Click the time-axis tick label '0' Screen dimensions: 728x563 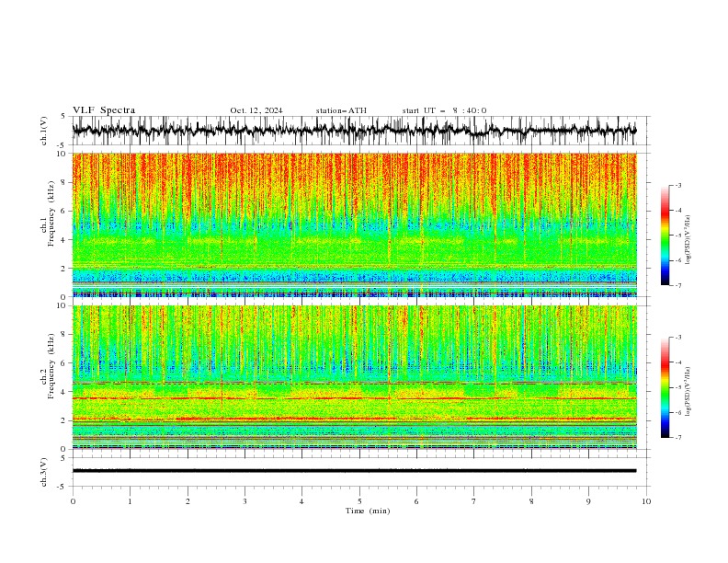coord(73,501)
